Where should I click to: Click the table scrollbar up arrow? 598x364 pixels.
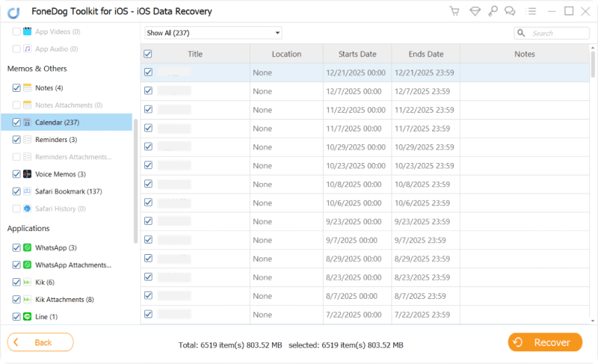[593, 48]
